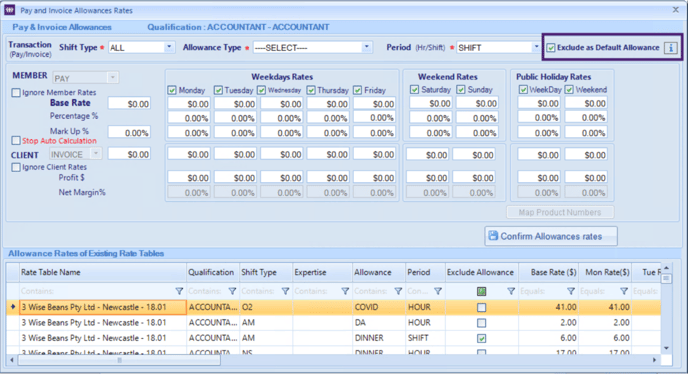The height and width of the screenshot is (374, 688).
Task: Click filter icon in Base Rate column
Action: click(x=570, y=291)
